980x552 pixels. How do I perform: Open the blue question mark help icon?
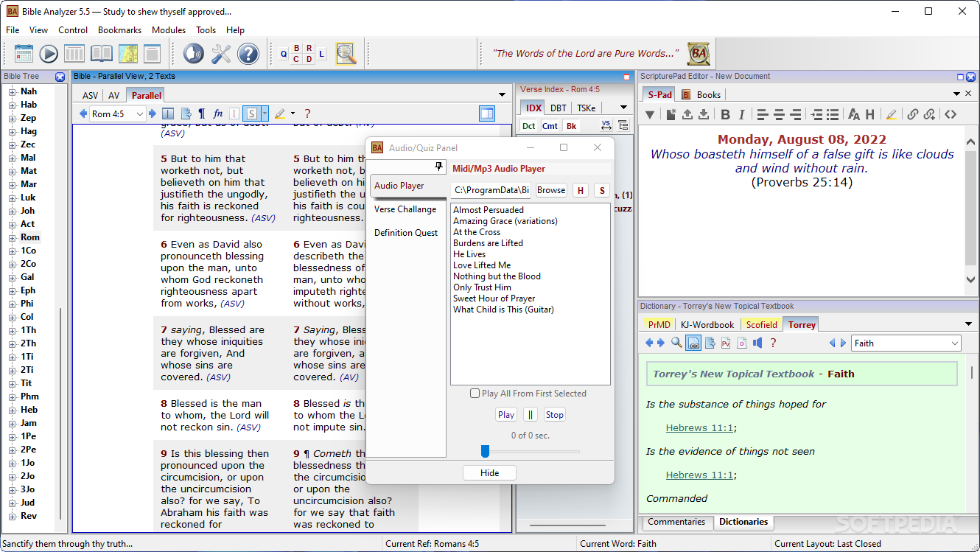248,54
